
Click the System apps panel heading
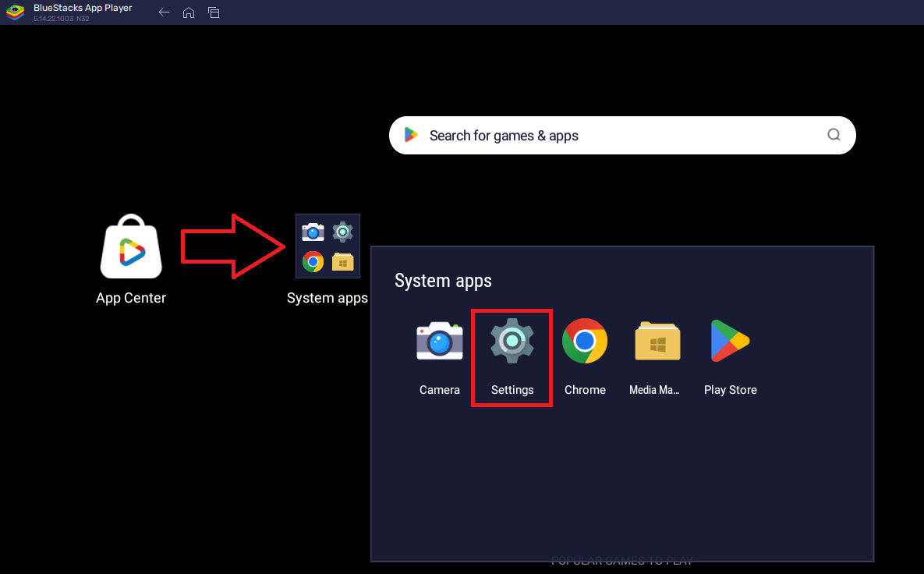(443, 281)
